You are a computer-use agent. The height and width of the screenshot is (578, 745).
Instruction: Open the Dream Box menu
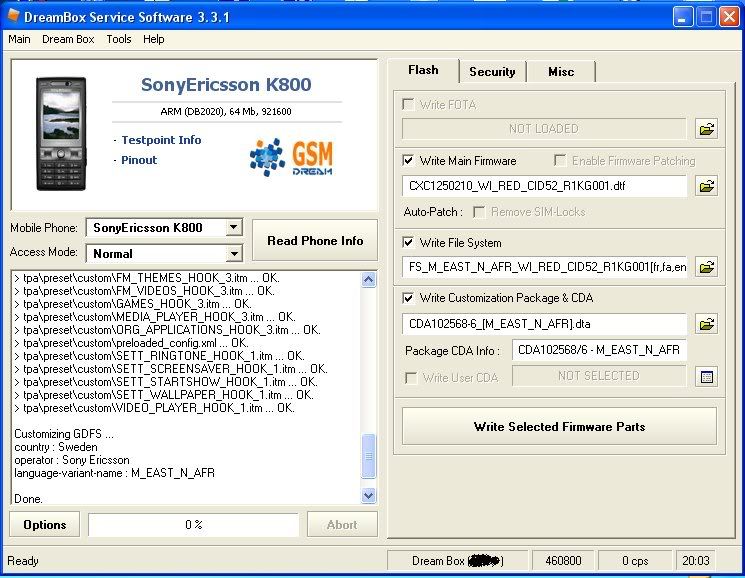point(68,39)
